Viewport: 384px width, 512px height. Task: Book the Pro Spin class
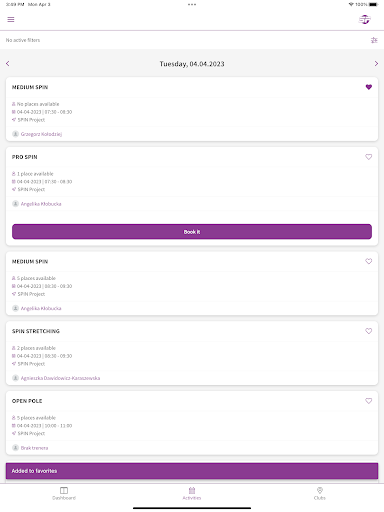(192, 232)
